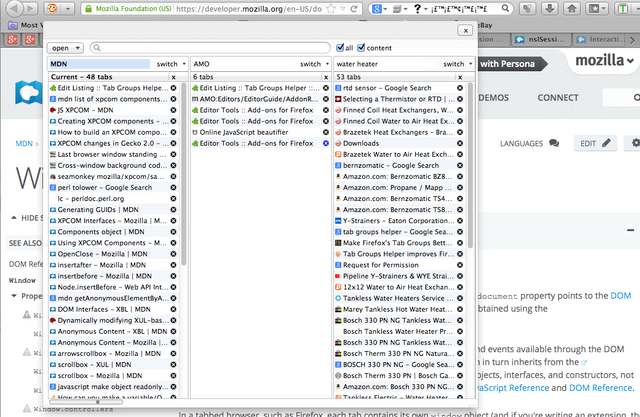Open the DEMOS navigation item
This screenshot has height=417, width=640.
(x=493, y=98)
